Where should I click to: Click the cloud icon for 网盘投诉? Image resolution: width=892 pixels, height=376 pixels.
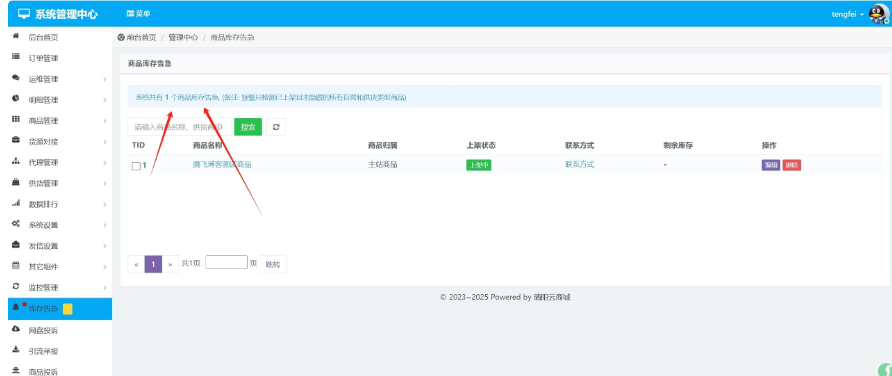(x=16, y=329)
